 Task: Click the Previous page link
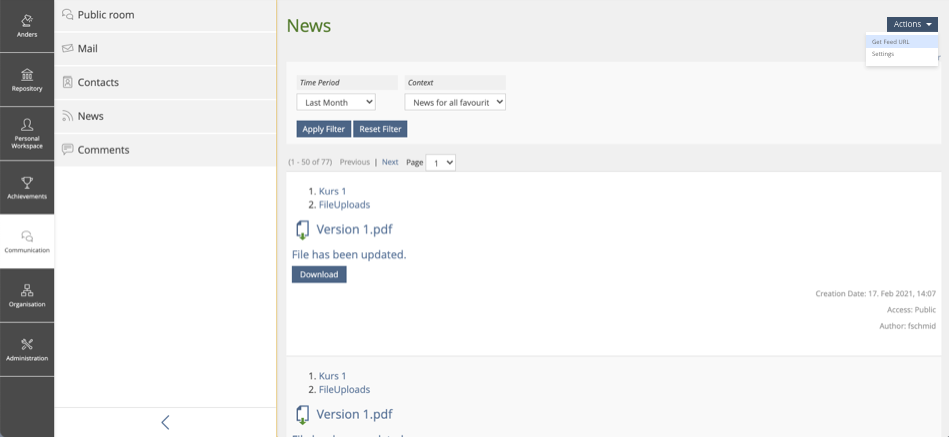coord(355,162)
